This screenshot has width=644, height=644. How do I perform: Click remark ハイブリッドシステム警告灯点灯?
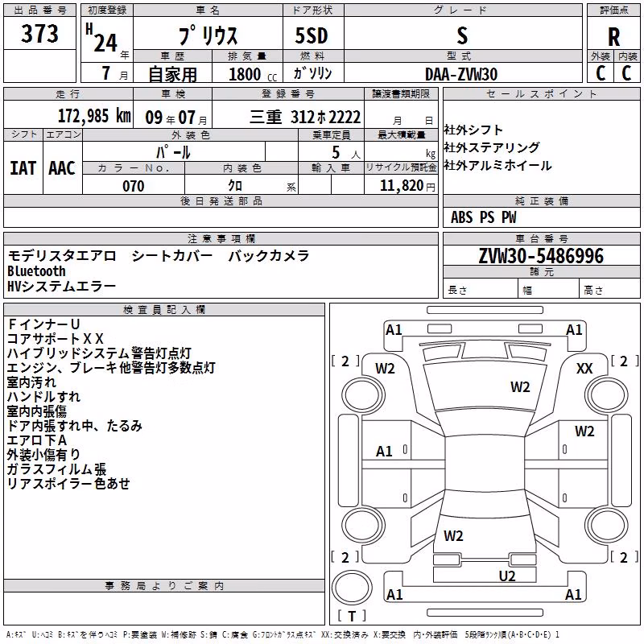tap(99, 353)
